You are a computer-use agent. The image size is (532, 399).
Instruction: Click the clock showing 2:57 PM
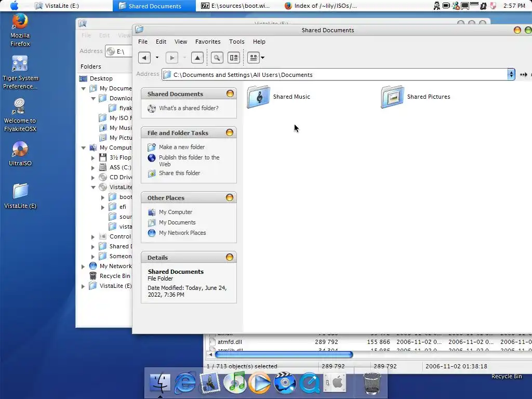point(514,6)
